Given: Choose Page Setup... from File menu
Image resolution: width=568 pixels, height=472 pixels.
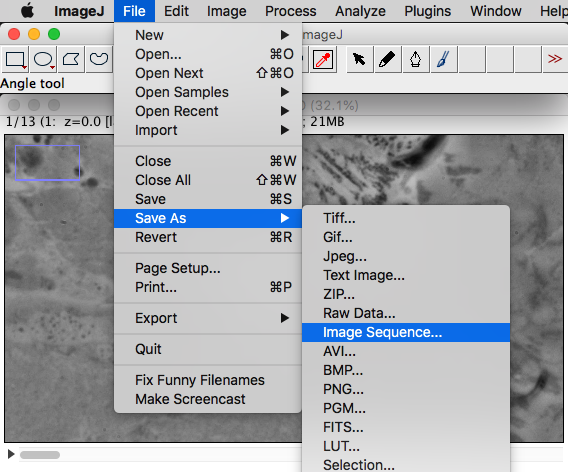Looking at the screenshot, I should tap(208, 268).
